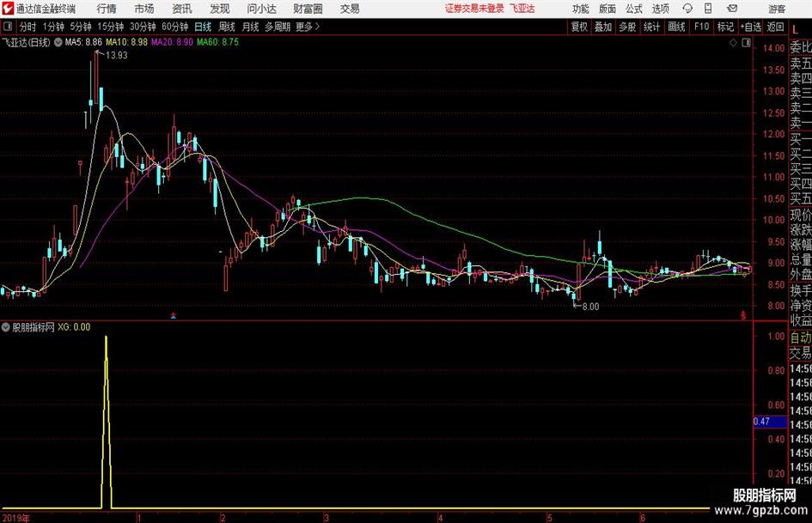Open the 公式 menu
Image resolution: width=812 pixels, height=523 pixels.
pyautogui.click(x=634, y=9)
